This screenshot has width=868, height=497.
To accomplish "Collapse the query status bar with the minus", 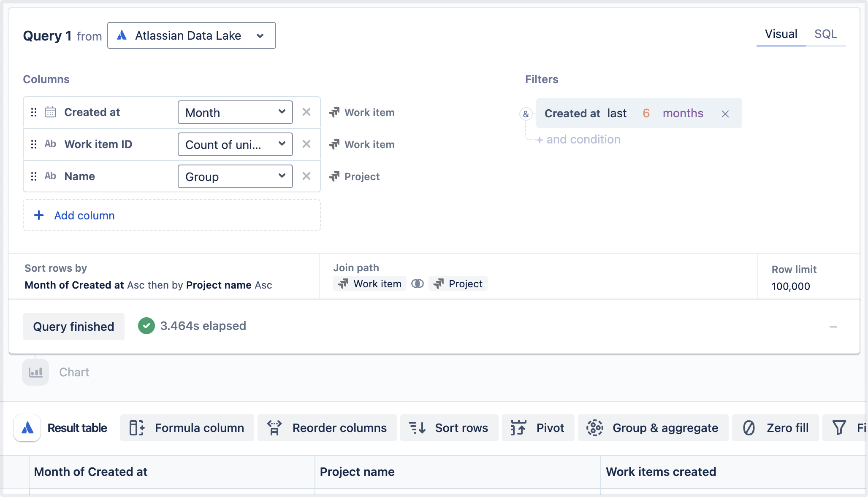I will coord(833,327).
